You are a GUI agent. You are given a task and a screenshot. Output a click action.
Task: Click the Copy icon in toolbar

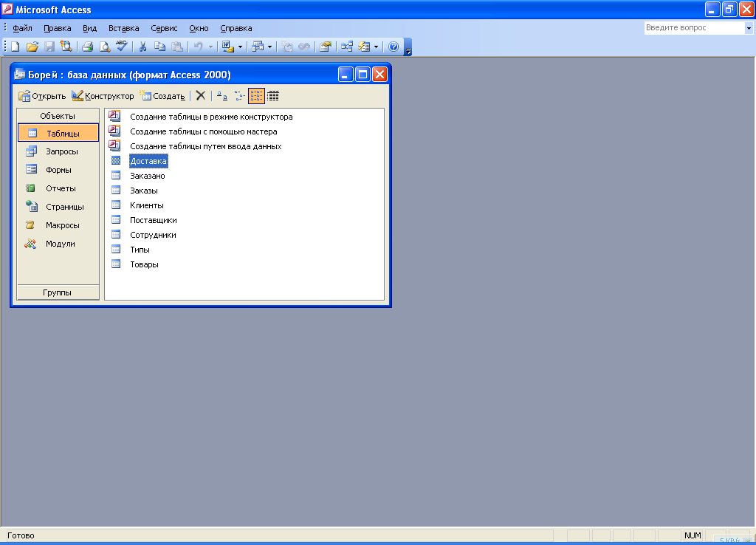159,47
